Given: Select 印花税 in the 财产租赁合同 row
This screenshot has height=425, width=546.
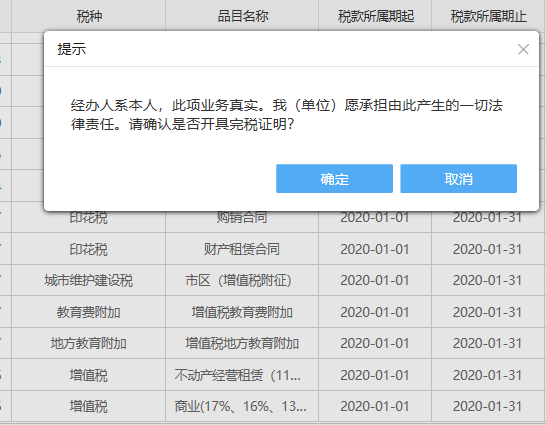Looking at the screenshot, I should click(x=89, y=249).
